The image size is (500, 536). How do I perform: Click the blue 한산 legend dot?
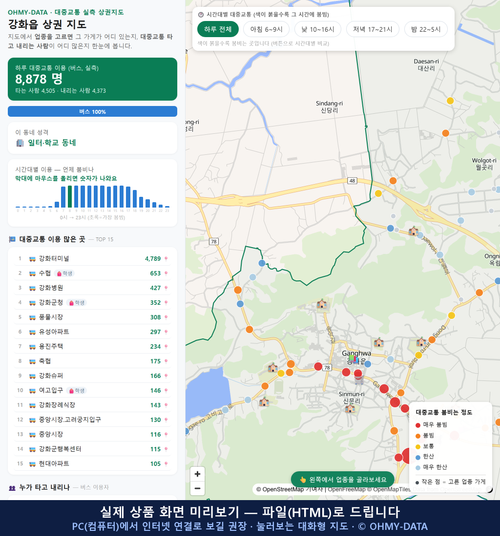pos(418,457)
